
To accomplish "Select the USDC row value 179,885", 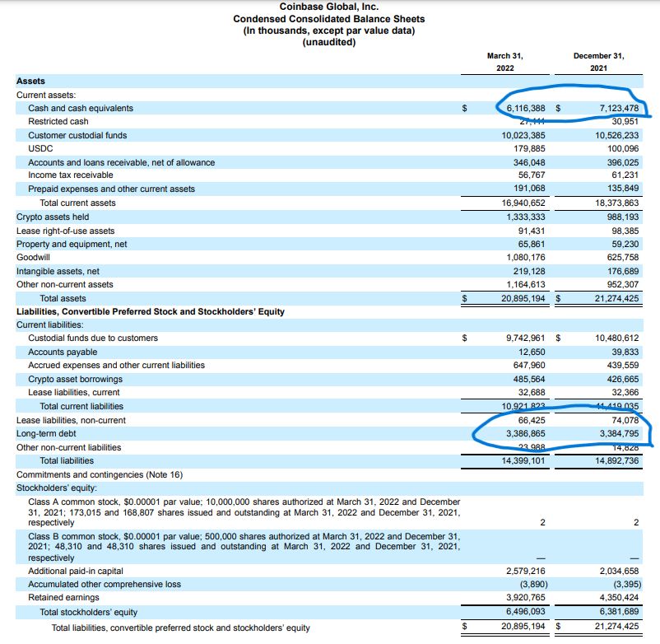I will [529, 149].
